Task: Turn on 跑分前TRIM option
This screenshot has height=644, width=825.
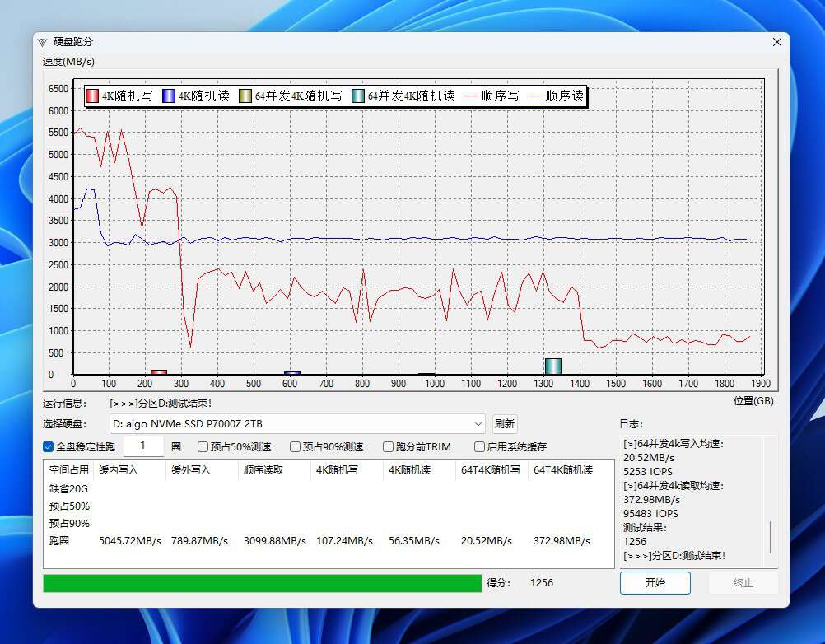Action: tap(388, 446)
